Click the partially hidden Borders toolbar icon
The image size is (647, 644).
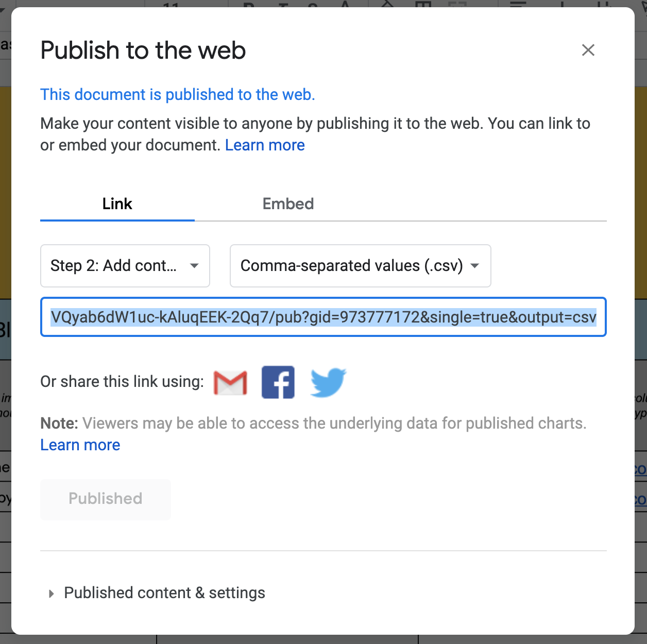[423, 4]
